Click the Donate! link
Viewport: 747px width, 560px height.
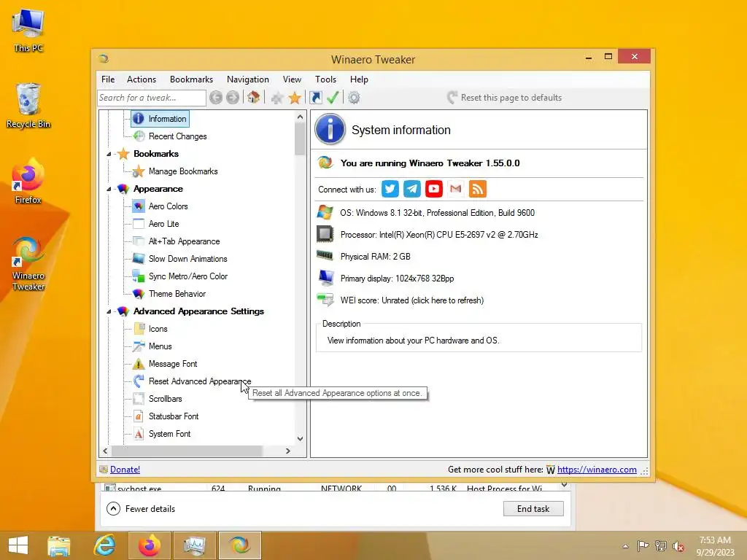coord(125,470)
